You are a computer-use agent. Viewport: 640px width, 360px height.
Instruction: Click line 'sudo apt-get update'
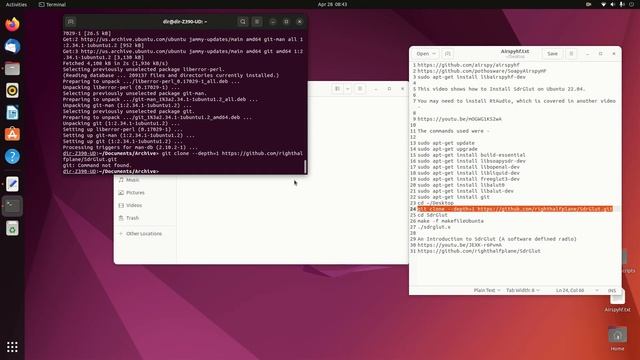click(446, 143)
